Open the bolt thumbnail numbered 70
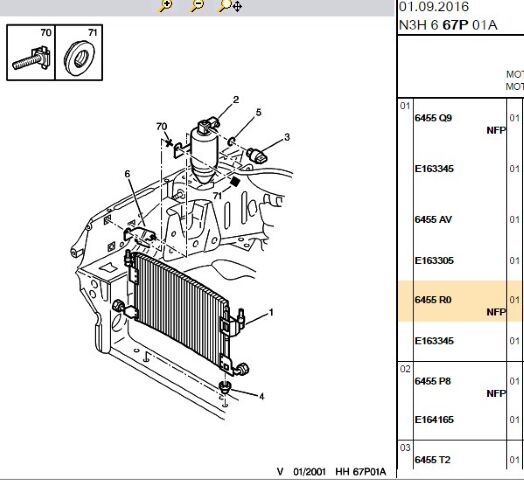524x480 pixels. point(31,52)
